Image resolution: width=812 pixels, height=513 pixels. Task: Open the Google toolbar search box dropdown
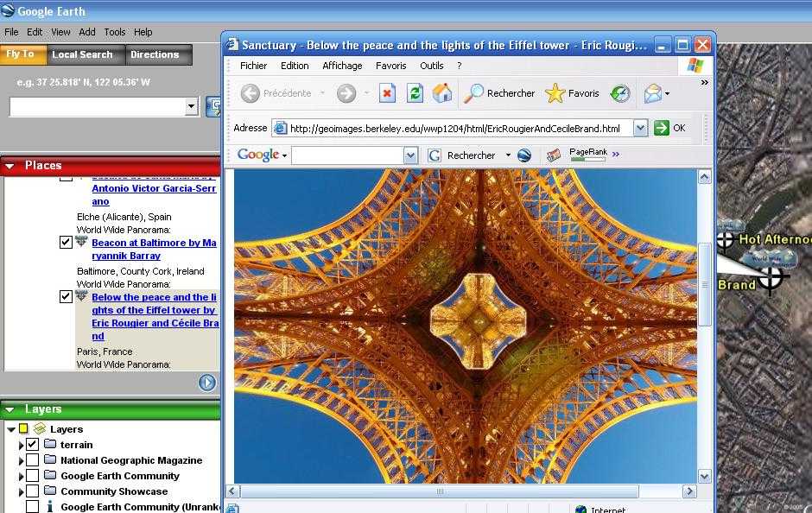410,155
